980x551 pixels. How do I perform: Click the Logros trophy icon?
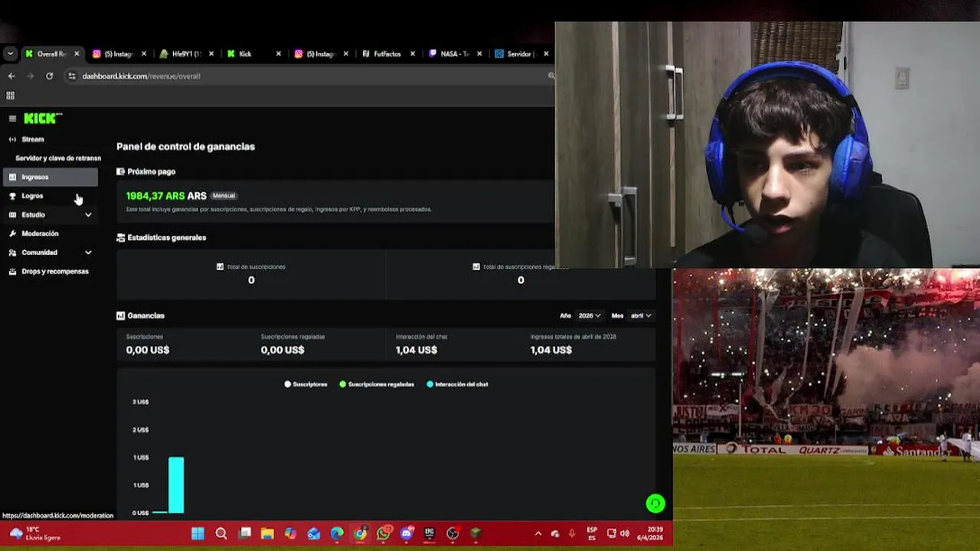12,196
